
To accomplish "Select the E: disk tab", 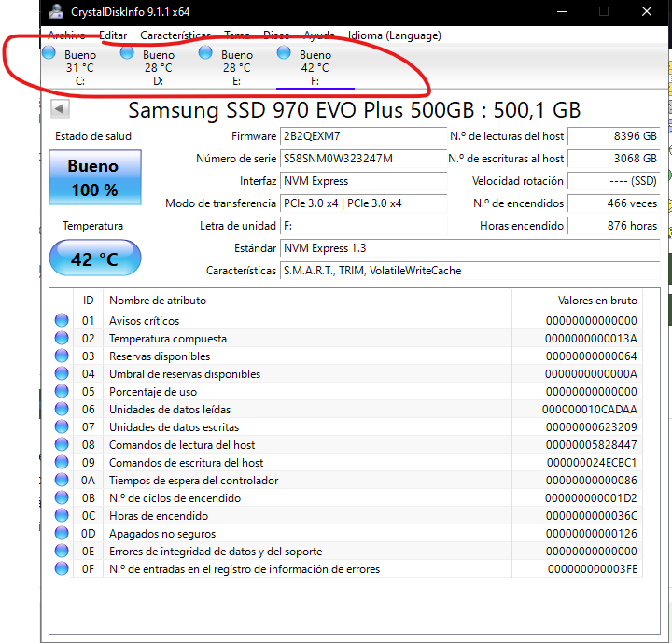I will tap(237, 67).
